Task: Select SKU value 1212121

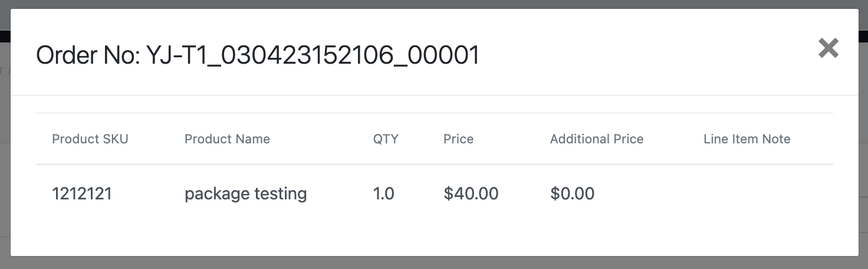Action: 82,193
